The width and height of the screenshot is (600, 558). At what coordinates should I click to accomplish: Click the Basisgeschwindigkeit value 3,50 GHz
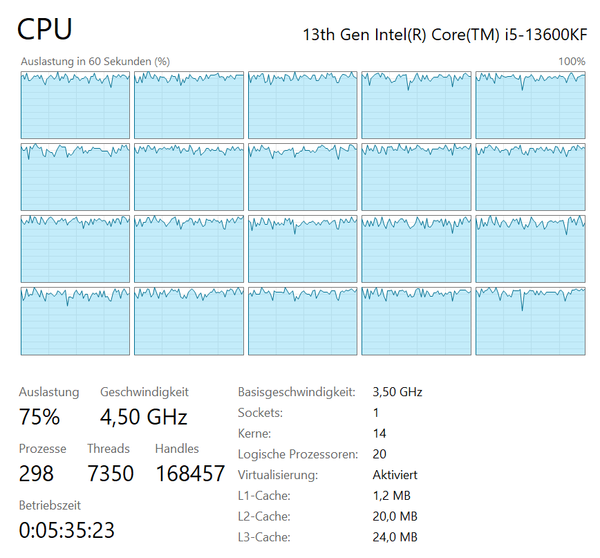pyautogui.click(x=397, y=392)
